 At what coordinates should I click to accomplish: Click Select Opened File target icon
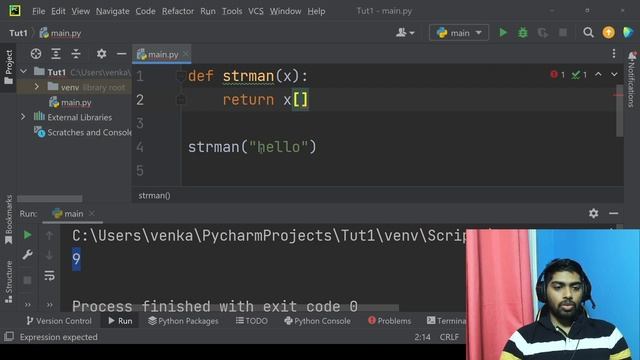[36, 53]
